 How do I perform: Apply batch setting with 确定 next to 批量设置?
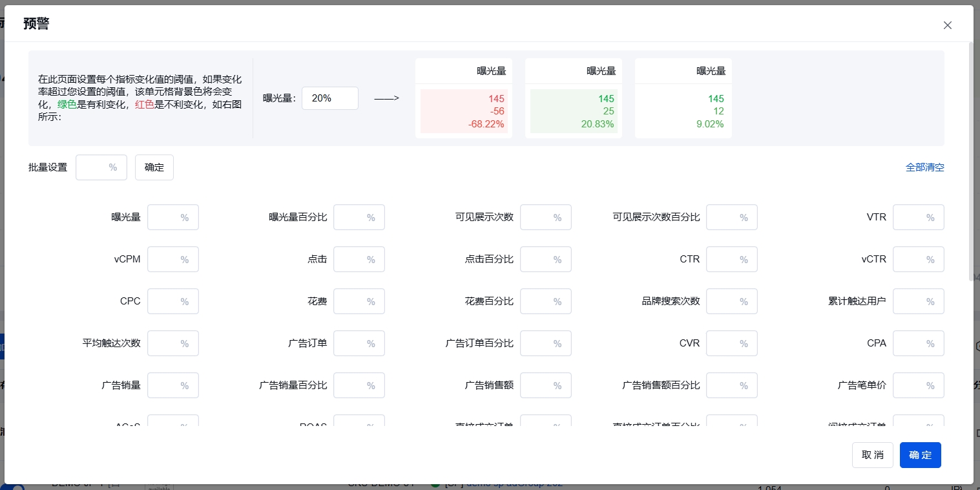[154, 167]
